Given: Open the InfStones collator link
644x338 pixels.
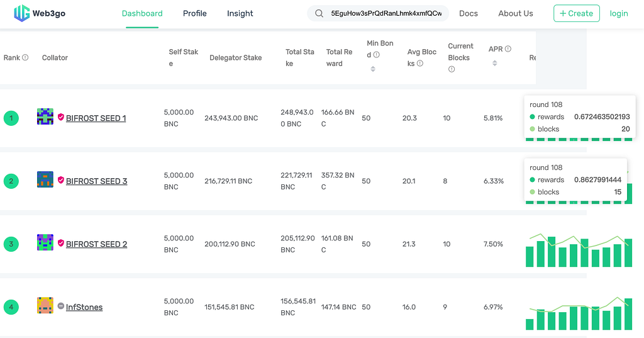Looking at the screenshot, I should tap(84, 307).
